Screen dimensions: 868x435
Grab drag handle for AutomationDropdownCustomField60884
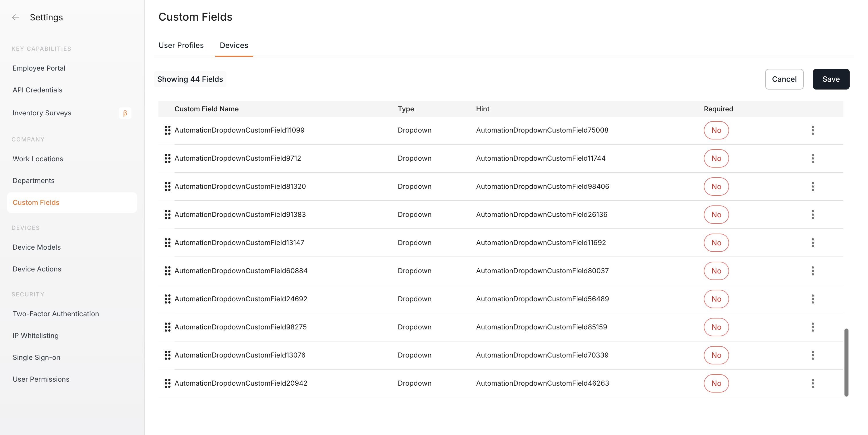point(167,271)
